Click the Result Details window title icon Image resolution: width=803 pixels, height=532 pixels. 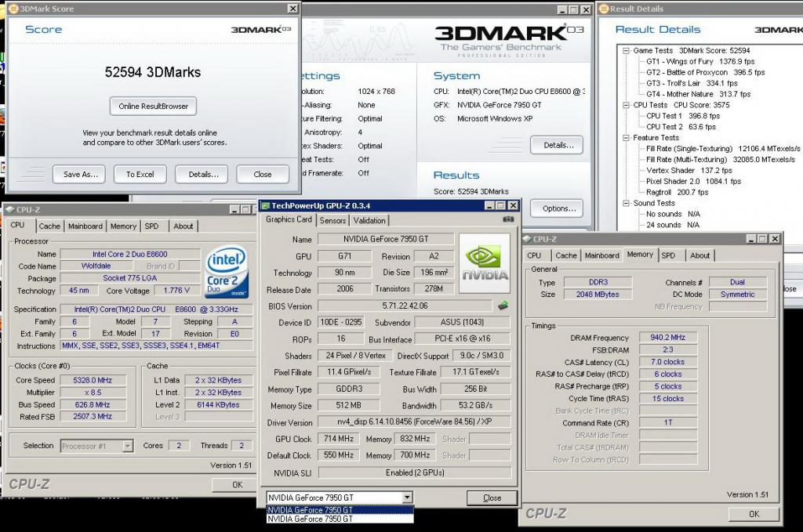604,9
